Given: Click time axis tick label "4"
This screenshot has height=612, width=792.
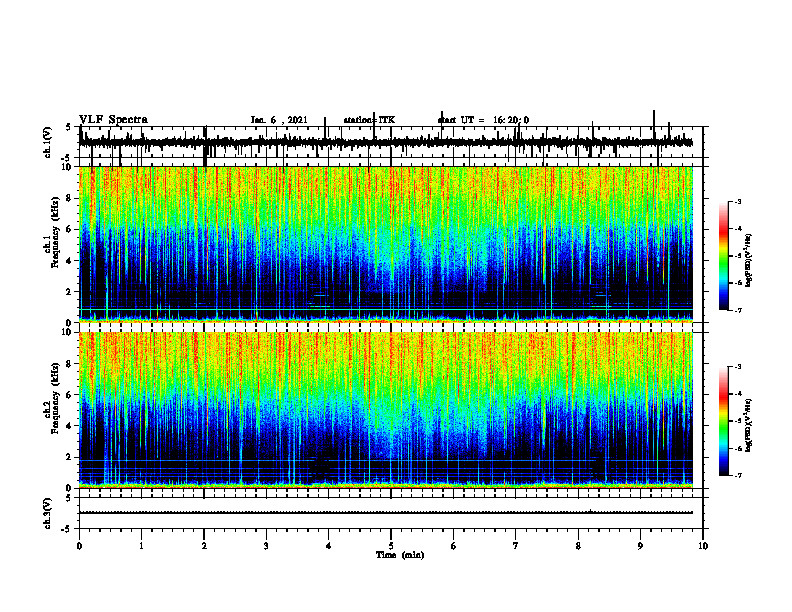Looking at the screenshot, I should (x=329, y=546).
